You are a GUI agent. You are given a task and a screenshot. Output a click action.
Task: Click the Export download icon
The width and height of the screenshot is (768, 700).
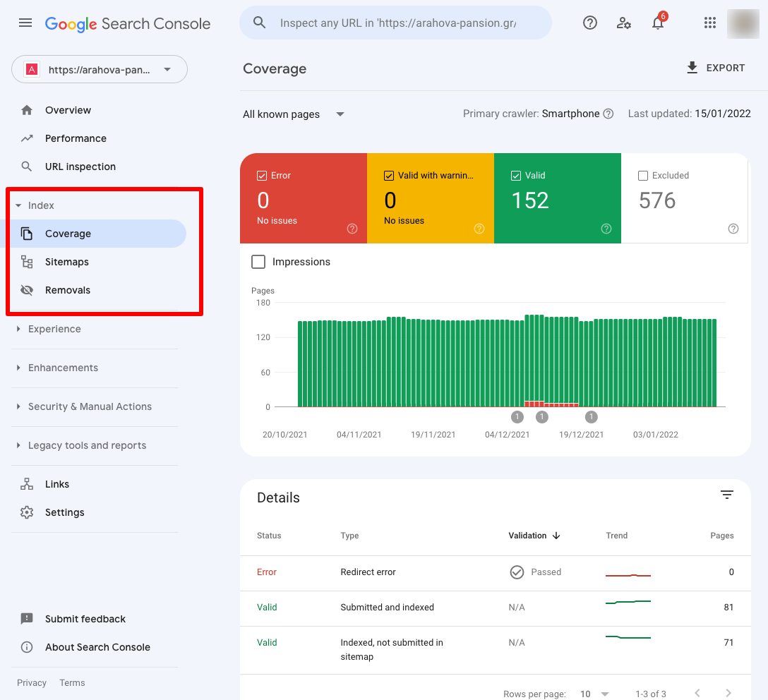coord(692,68)
